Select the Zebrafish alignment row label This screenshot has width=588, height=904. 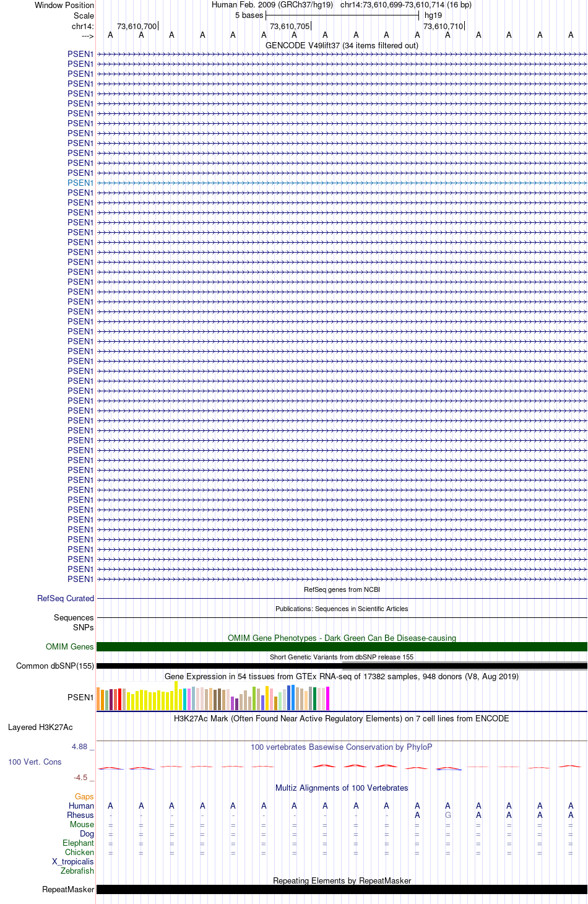pyautogui.click(x=77, y=871)
